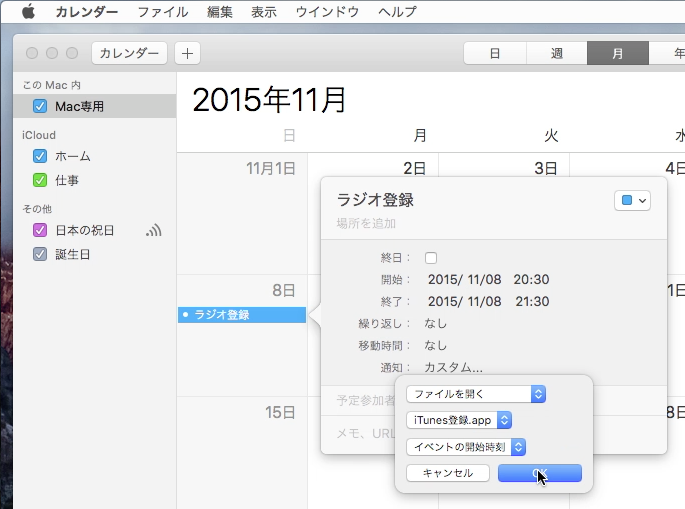Open the ファイル menu
Image resolution: width=685 pixels, height=509 pixels.
point(162,12)
